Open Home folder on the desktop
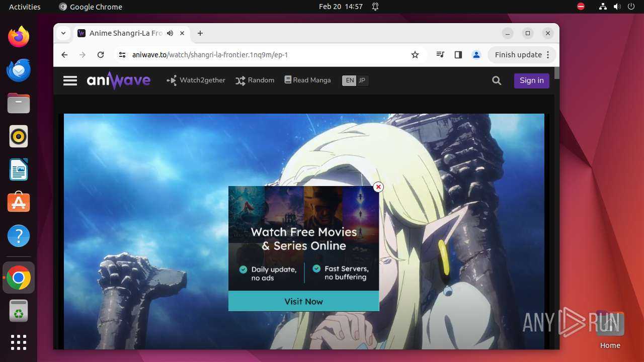644x362 pixels. click(610, 330)
